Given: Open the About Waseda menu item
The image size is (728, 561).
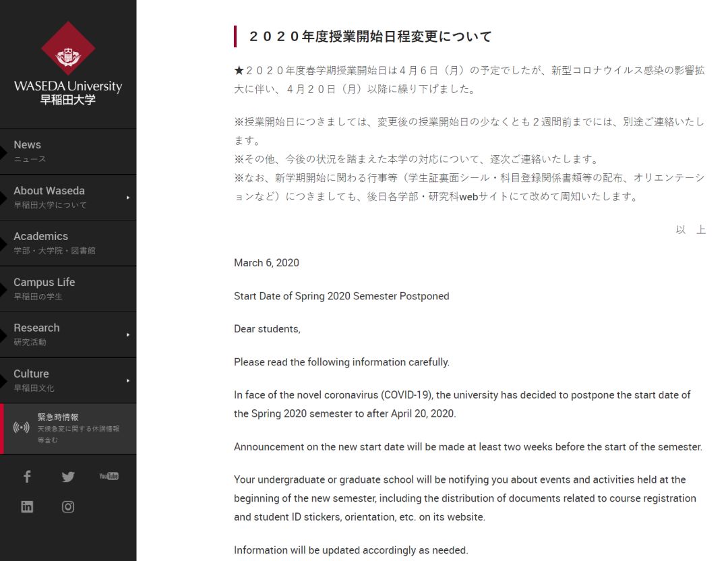Looking at the screenshot, I should 68,198.
